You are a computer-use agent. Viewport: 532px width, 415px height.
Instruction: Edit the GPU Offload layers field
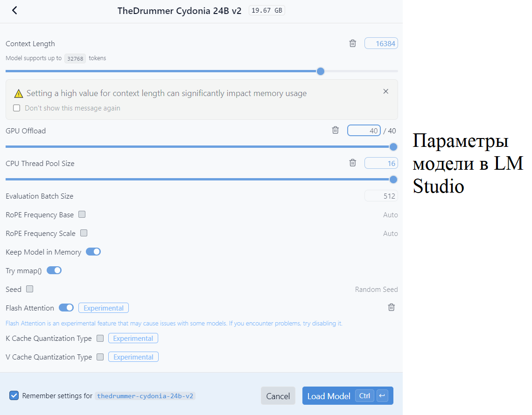(364, 131)
